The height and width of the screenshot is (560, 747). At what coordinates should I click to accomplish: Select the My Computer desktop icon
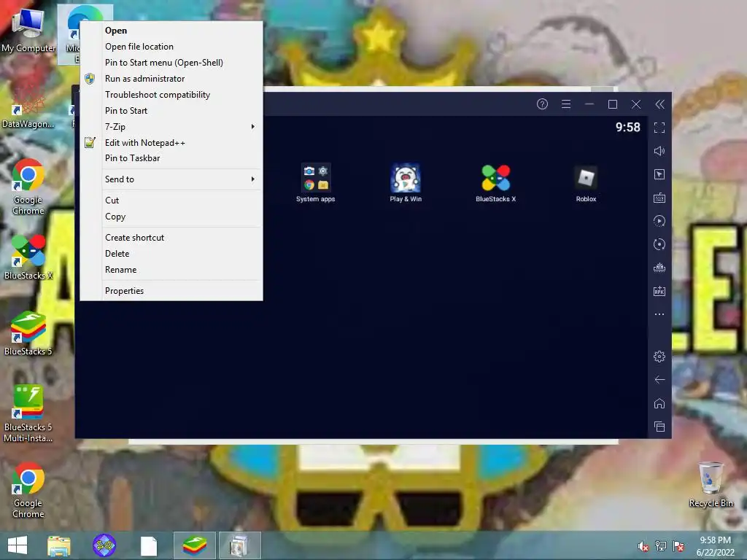[28, 31]
